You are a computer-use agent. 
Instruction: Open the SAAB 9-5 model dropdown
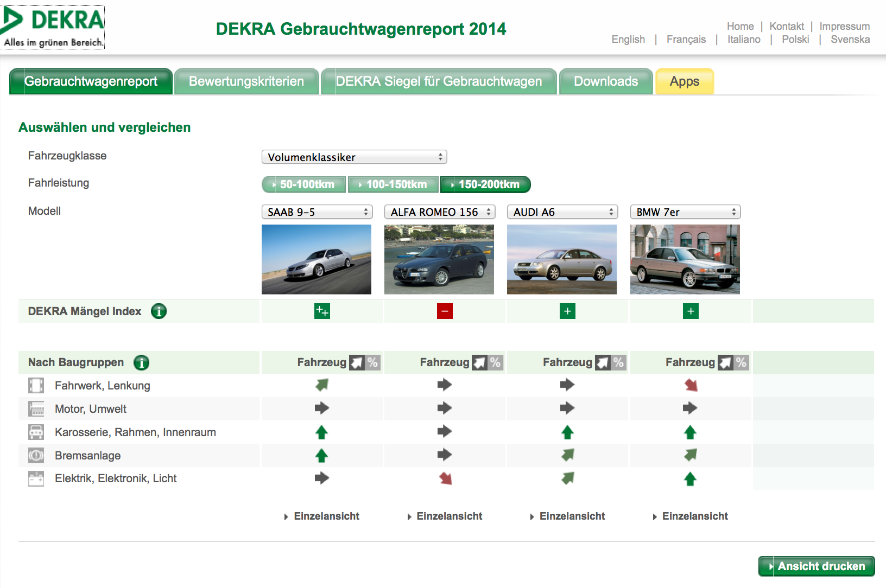tap(317, 212)
